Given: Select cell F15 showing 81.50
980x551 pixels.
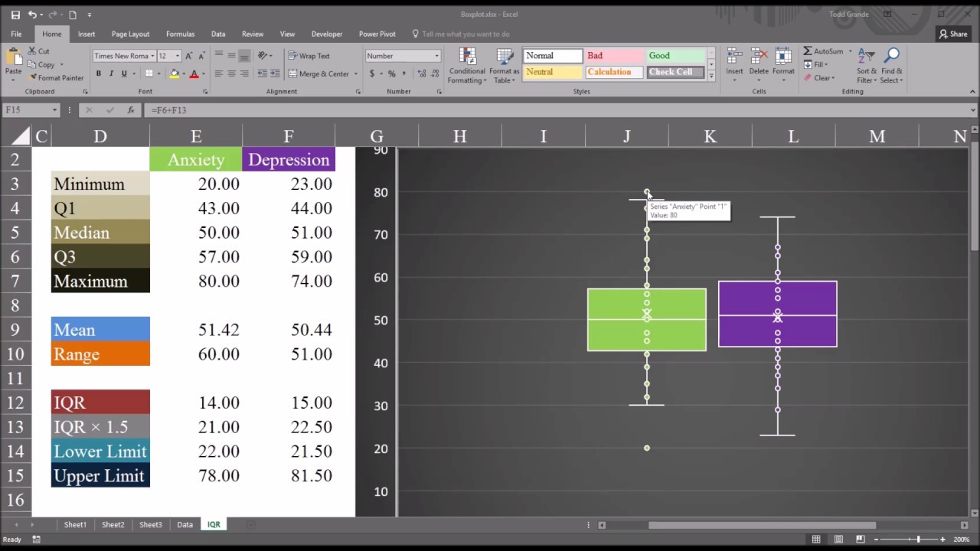Looking at the screenshot, I should [289, 475].
